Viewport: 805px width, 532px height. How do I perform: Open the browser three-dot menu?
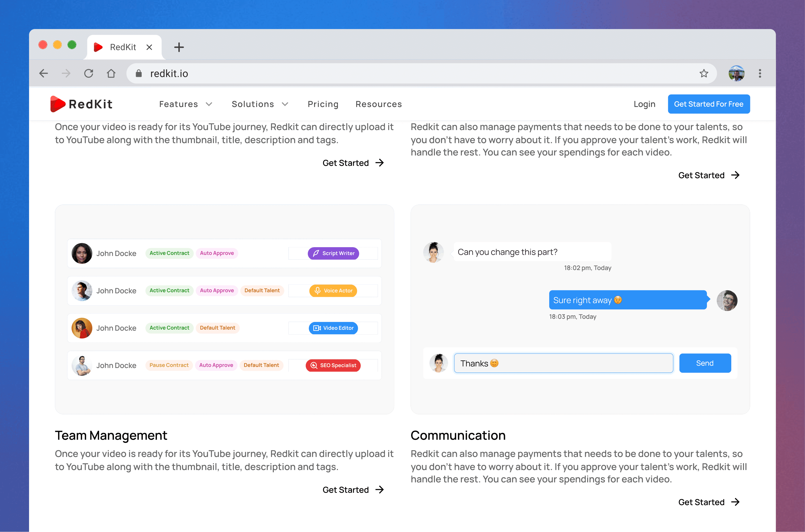(x=759, y=73)
